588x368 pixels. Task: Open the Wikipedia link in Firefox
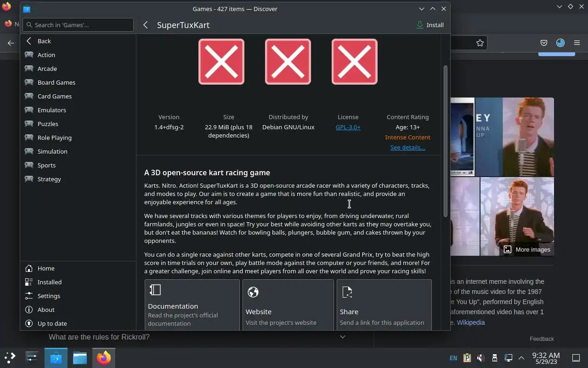click(471, 322)
